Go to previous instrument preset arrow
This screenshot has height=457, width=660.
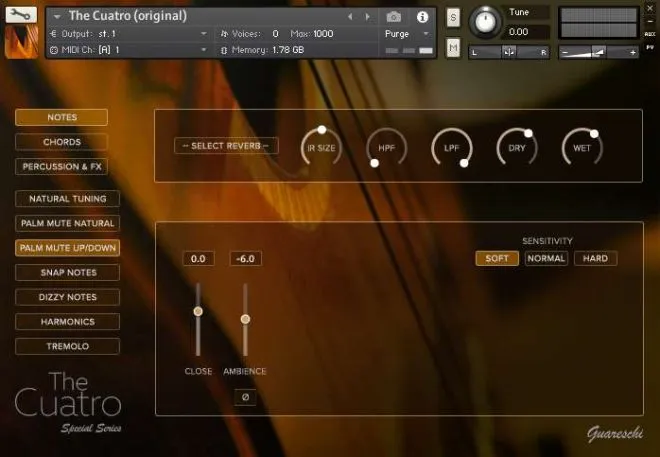(x=350, y=17)
